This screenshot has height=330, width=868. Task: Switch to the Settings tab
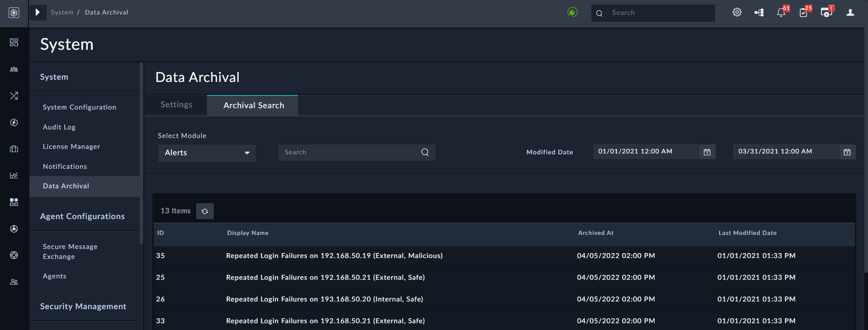click(176, 105)
